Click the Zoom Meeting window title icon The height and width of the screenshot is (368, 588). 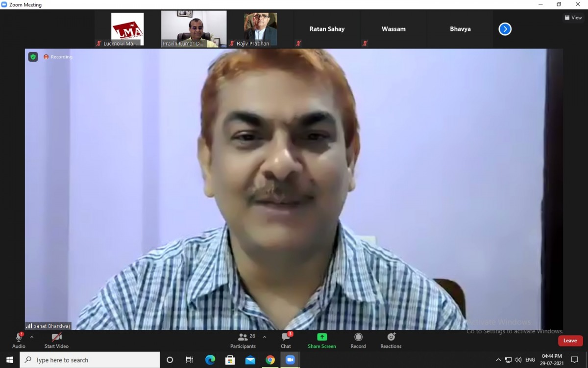coord(4,4)
